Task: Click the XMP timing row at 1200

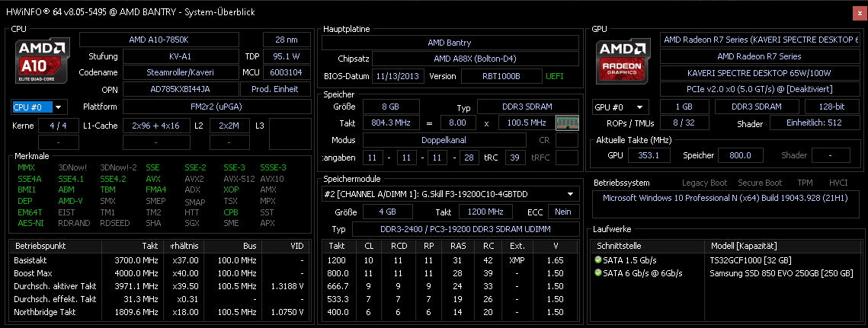Action: (x=450, y=260)
